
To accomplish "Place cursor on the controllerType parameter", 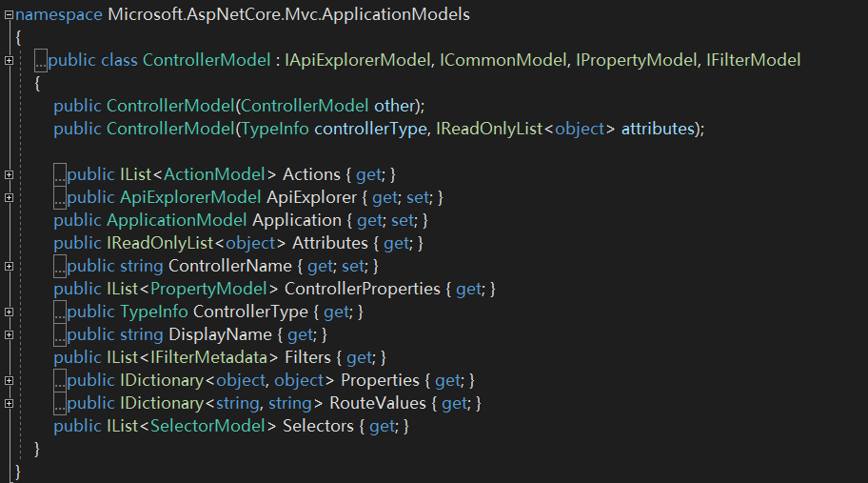I will (x=370, y=129).
